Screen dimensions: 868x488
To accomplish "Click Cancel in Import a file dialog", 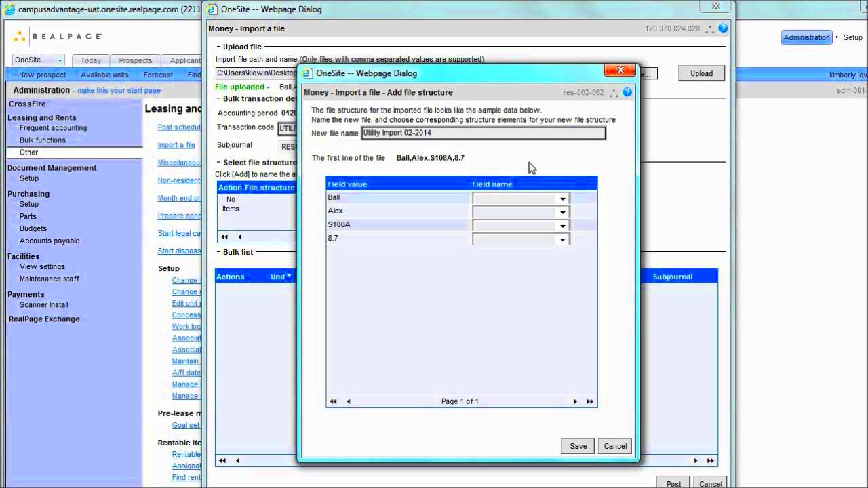I will 710,484.
